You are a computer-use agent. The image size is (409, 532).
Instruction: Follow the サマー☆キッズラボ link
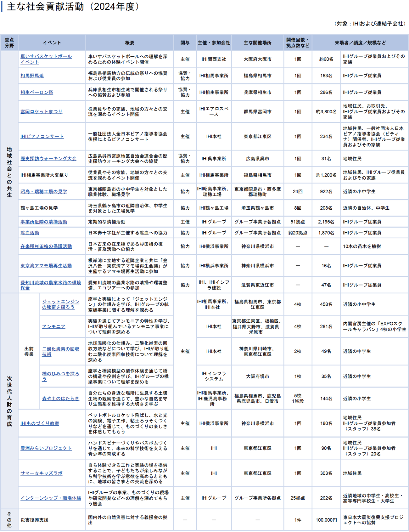42,473
